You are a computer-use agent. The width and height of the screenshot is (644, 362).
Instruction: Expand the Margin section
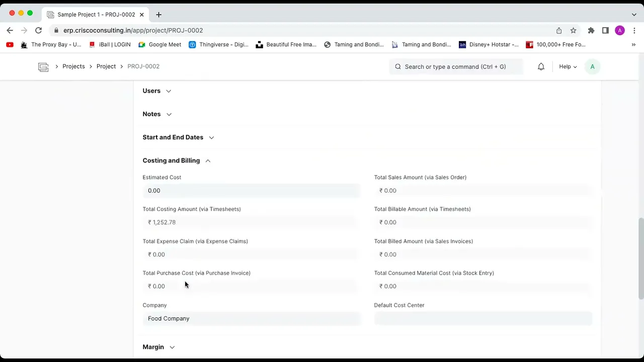click(158, 347)
